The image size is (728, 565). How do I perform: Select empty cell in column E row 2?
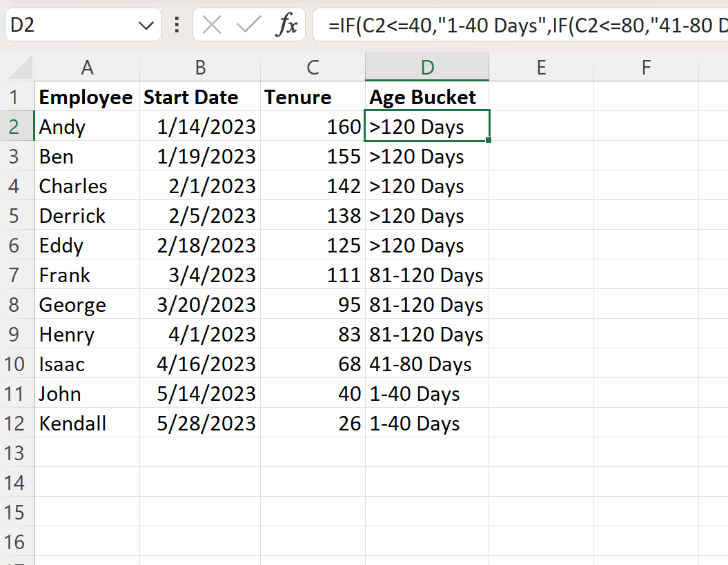click(x=541, y=126)
